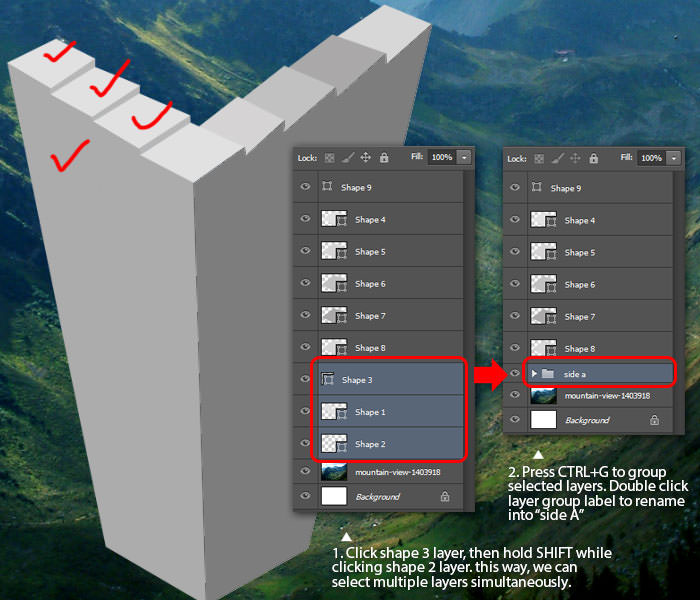Screen dimensions: 700x600
Task: Lock position move icon in right panel
Action: pos(575,158)
